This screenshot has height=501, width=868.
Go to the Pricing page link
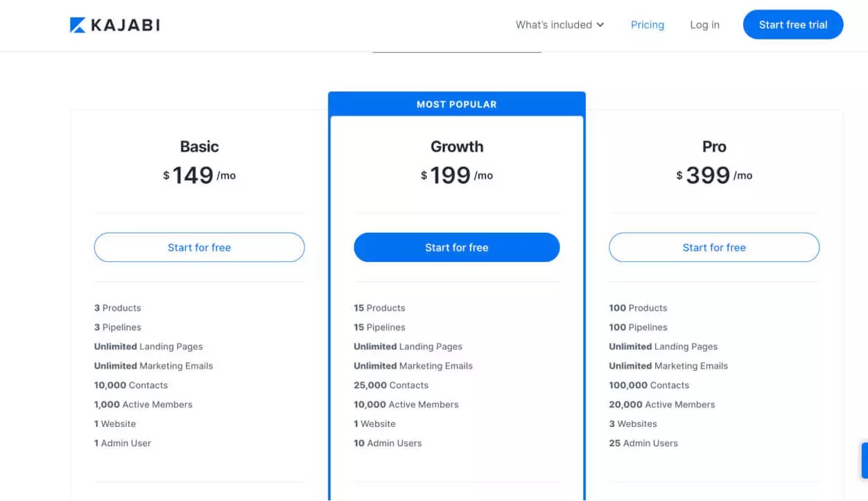[647, 25]
